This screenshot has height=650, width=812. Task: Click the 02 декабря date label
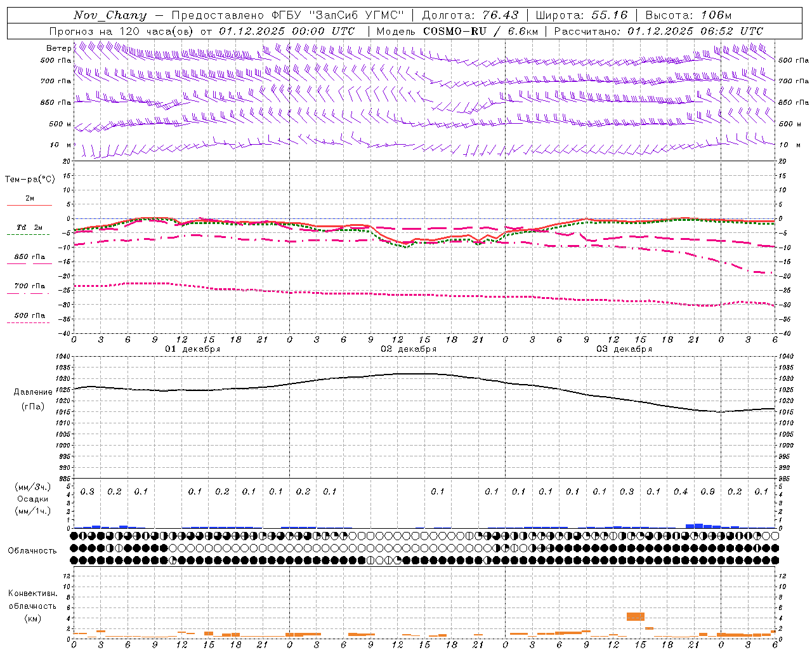[409, 349]
